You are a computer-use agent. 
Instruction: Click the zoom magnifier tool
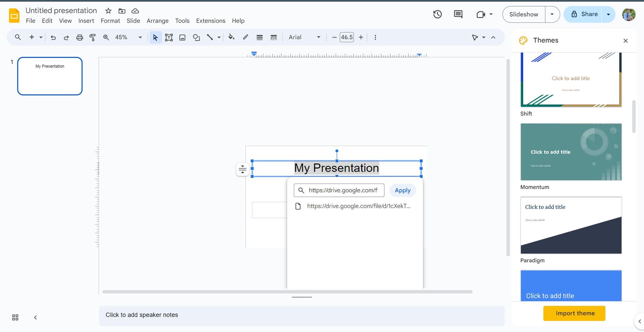click(106, 38)
